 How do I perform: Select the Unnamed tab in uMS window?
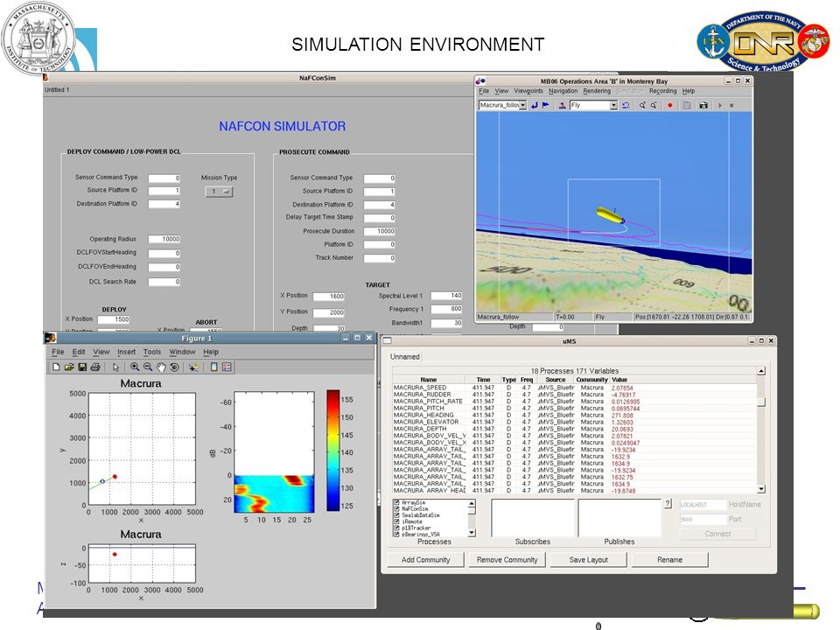(x=405, y=357)
